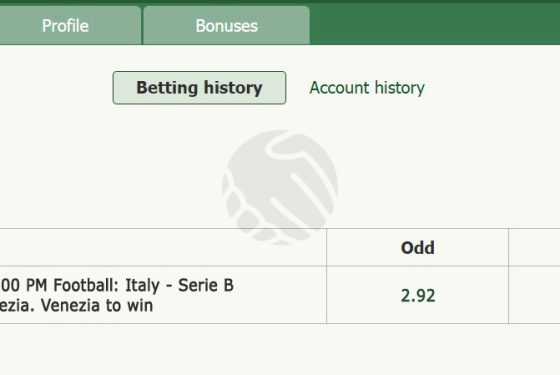Select the Betting history button
560x375 pixels.
pos(199,88)
